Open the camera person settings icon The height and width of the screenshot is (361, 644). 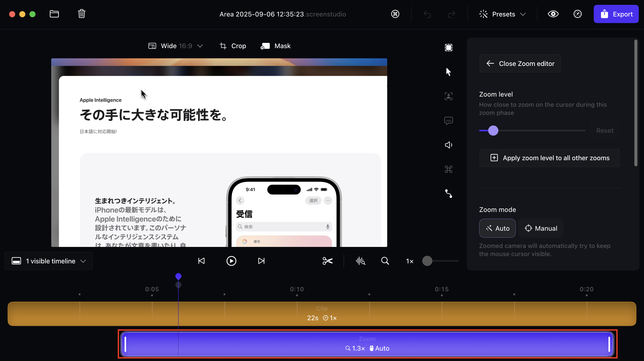[448, 96]
